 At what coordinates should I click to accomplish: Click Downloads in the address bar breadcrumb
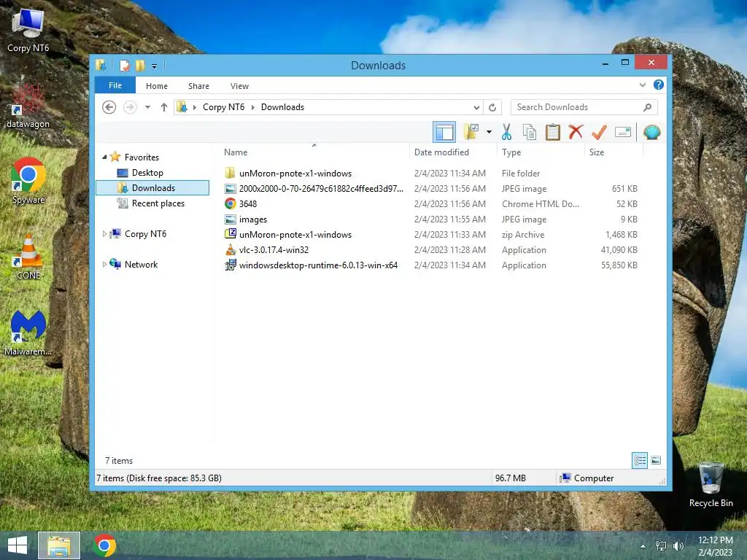click(x=282, y=107)
